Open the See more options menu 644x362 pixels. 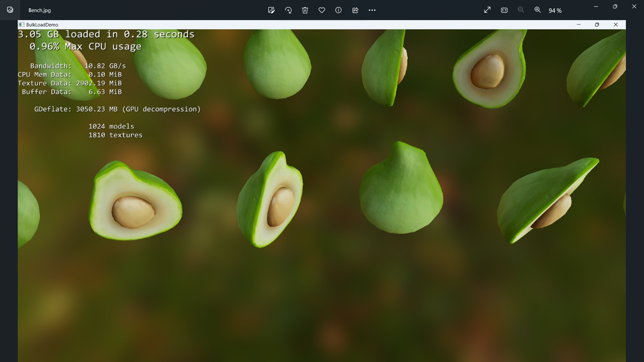tap(372, 10)
